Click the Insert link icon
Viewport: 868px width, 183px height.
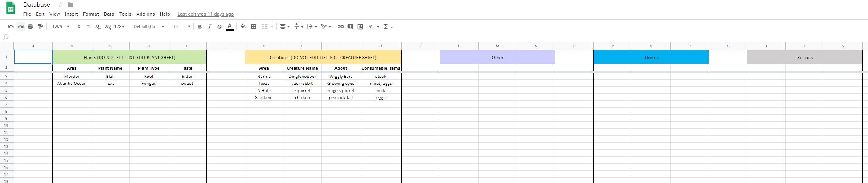point(340,27)
